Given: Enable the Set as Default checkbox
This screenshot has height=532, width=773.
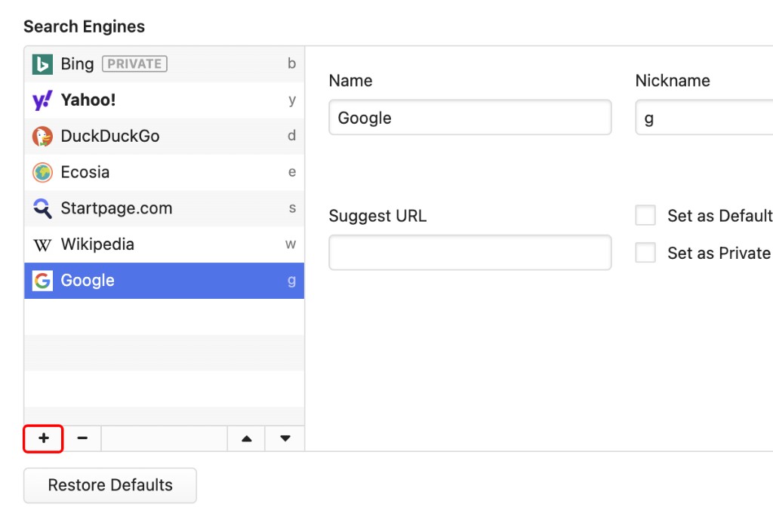Looking at the screenshot, I should (645, 215).
